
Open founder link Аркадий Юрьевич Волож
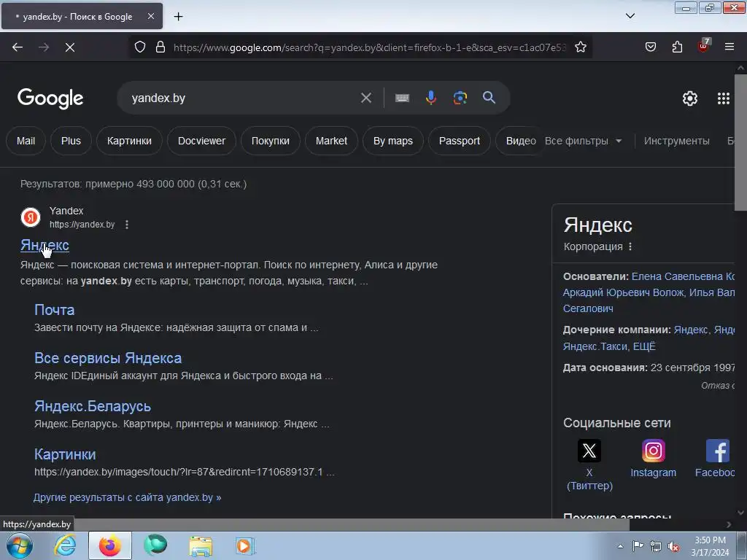[624, 292]
